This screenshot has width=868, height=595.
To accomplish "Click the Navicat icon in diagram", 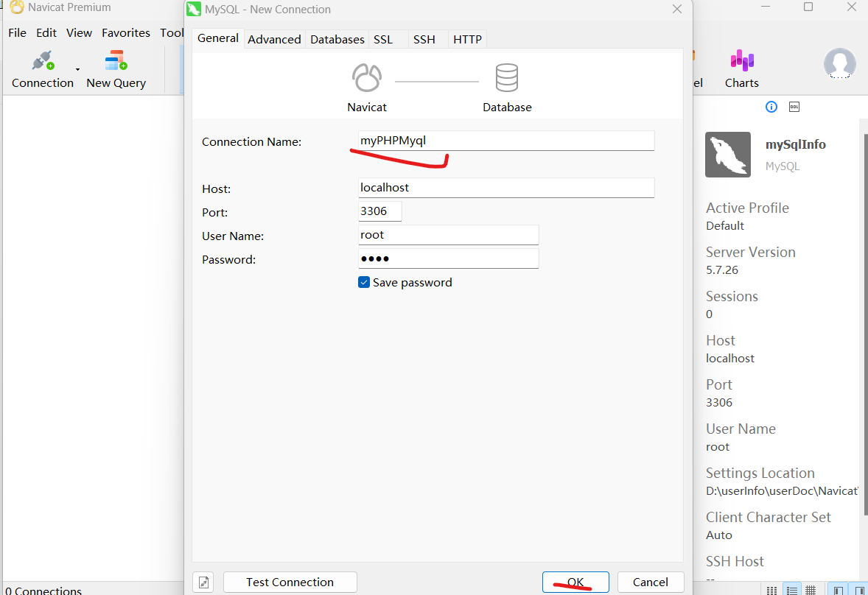I will (x=366, y=77).
